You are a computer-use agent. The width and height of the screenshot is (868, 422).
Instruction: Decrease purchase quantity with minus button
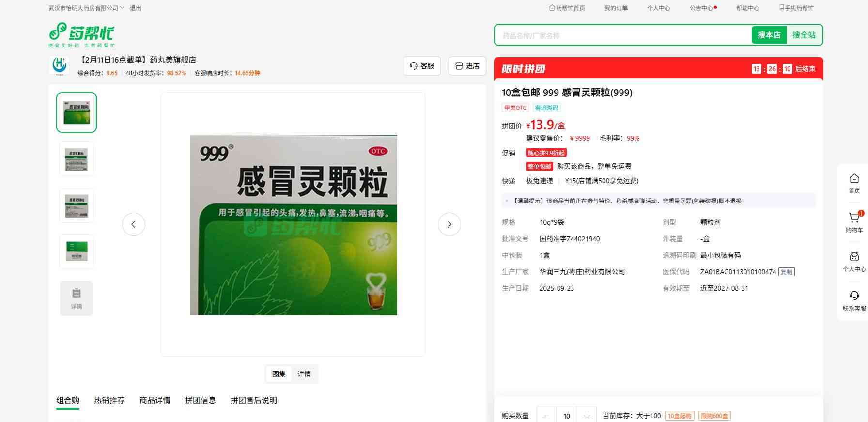click(x=547, y=416)
